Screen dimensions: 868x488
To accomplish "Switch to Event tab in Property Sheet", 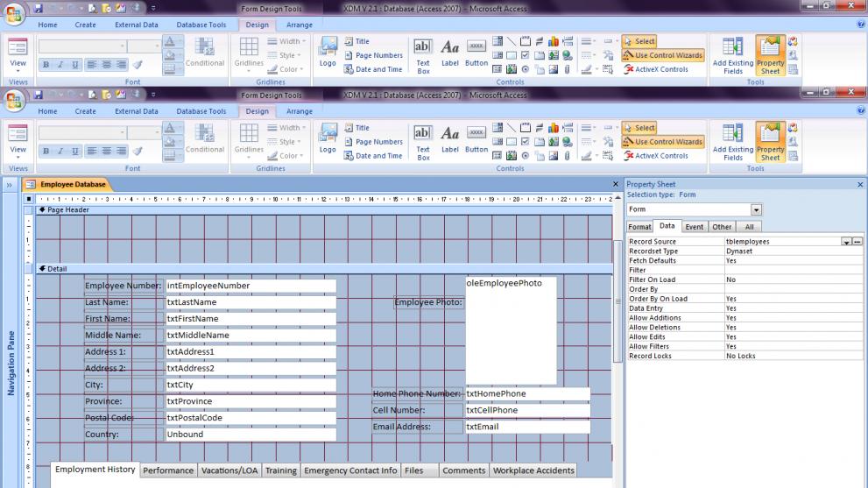I will point(695,227).
